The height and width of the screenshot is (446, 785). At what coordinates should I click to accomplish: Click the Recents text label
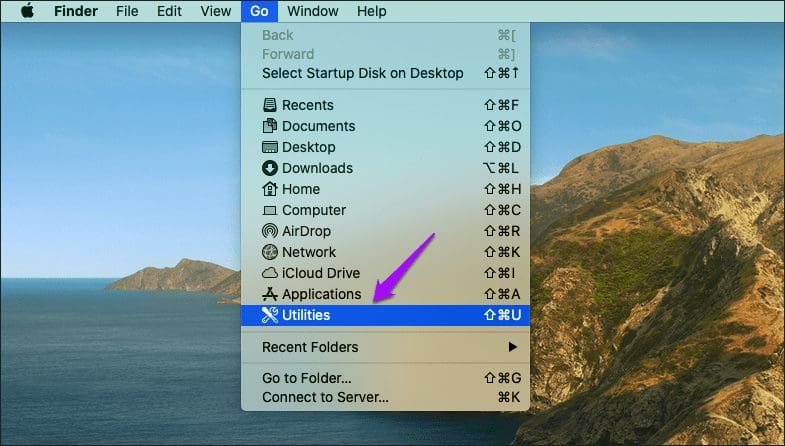307,105
